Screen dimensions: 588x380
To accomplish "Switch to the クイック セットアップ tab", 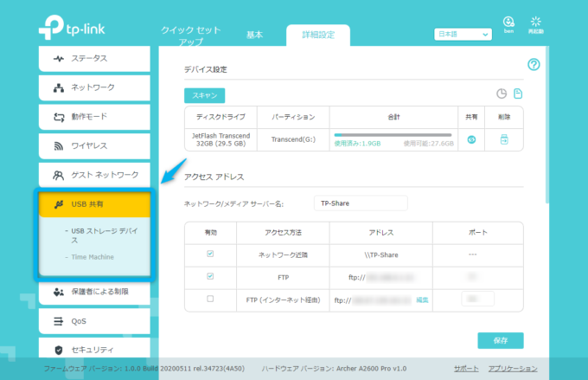I will tap(191, 35).
